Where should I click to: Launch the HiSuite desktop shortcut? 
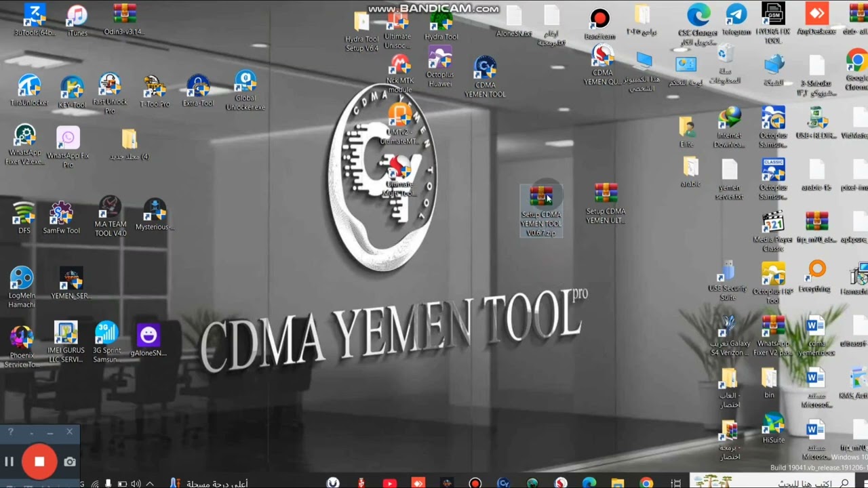pos(773,428)
